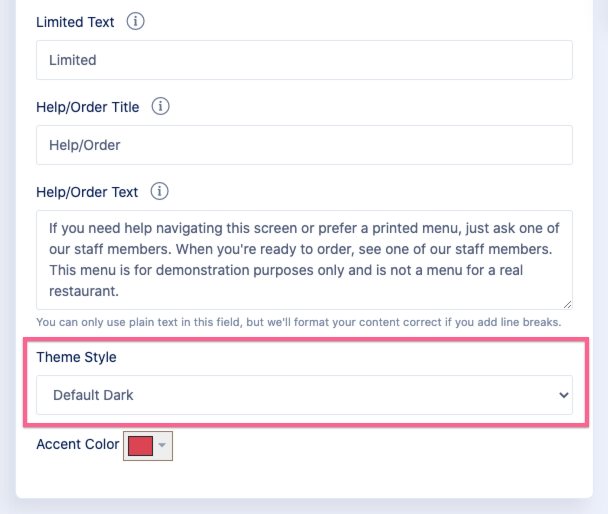Click the Theme Style label
The height and width of the screenshot is (514, 608).
(77, 356)
